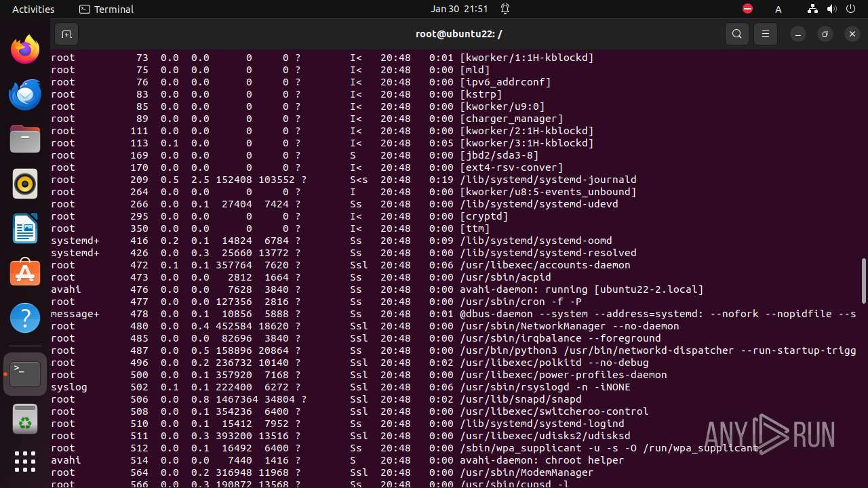Open the clock showing Jan 30 21:51
Viewport: 868px width, 488px height.
tap(459, 9)
